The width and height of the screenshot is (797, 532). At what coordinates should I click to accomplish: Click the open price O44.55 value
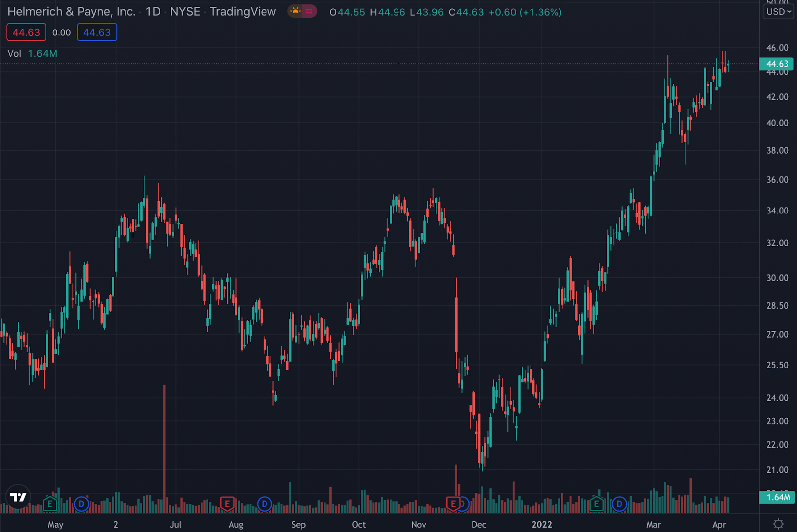click(x=347, y=12)
